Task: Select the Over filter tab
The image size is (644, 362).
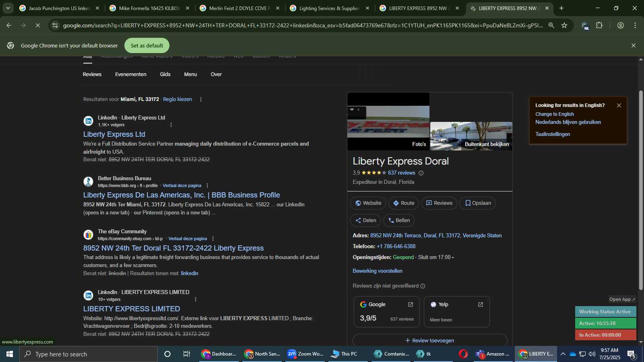Action: [x=216, y=74]
